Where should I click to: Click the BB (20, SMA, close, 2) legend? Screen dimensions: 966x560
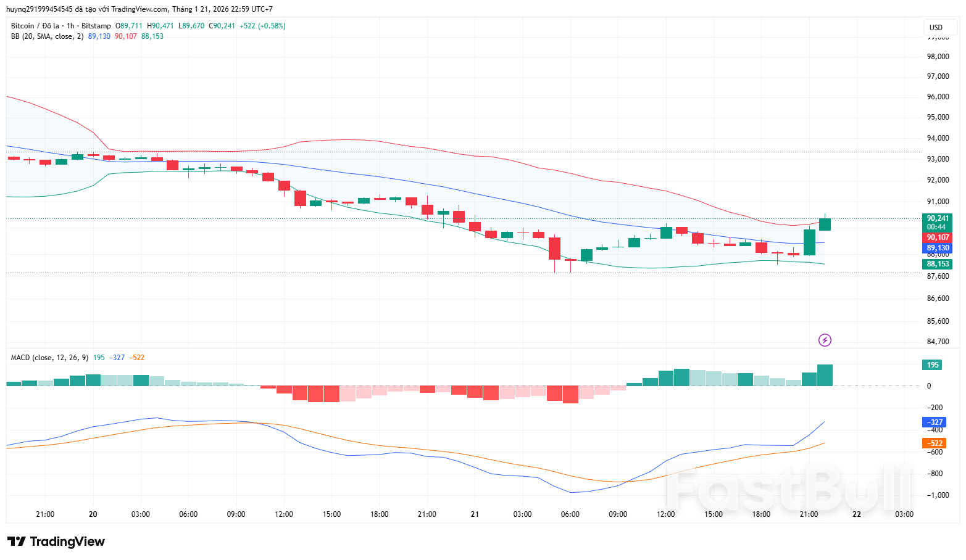click(x=47, y=36)
